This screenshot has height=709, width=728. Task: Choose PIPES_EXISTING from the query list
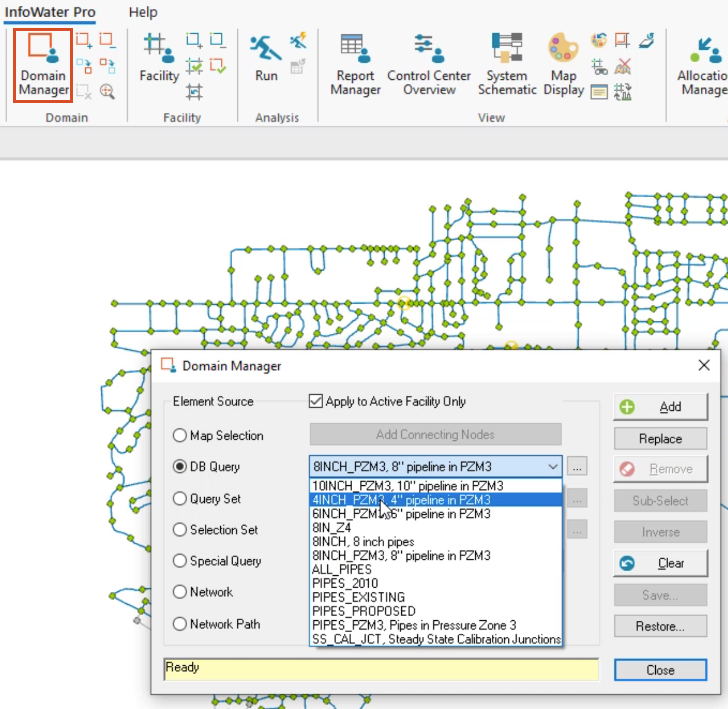coord(436,597)
